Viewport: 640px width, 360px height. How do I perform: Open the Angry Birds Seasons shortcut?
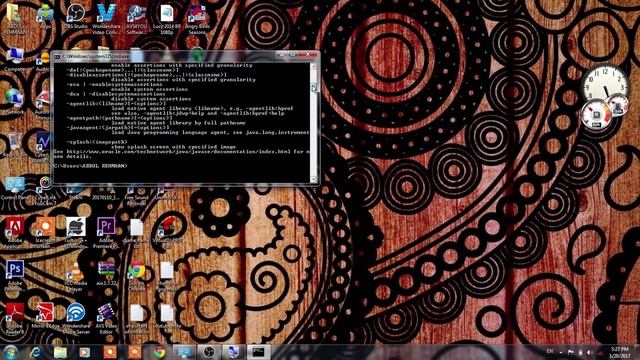tap(198, 18)
